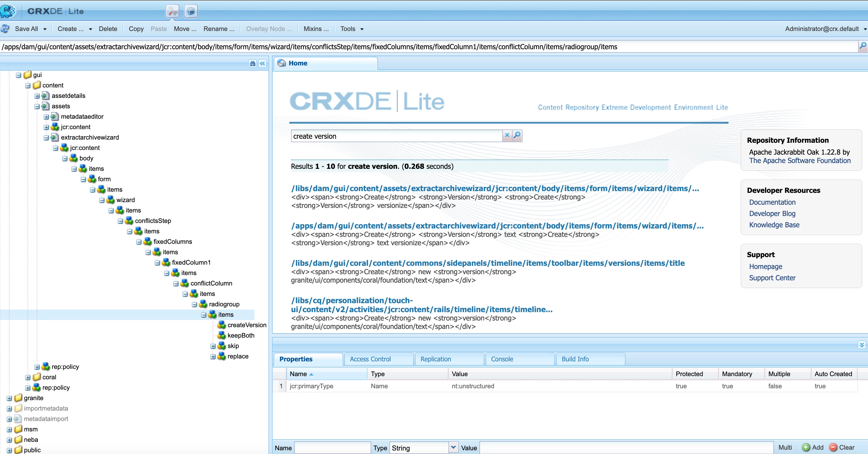Open the tools wrench icon in header
868x454 pixels.
click(x=172, y=11)
